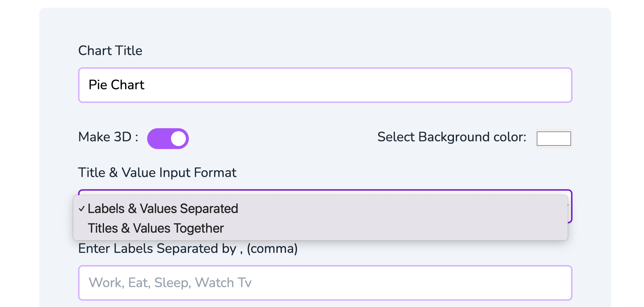644x307 pixels.
Task: Open the background color picker swatch
Action: (553, 139)
